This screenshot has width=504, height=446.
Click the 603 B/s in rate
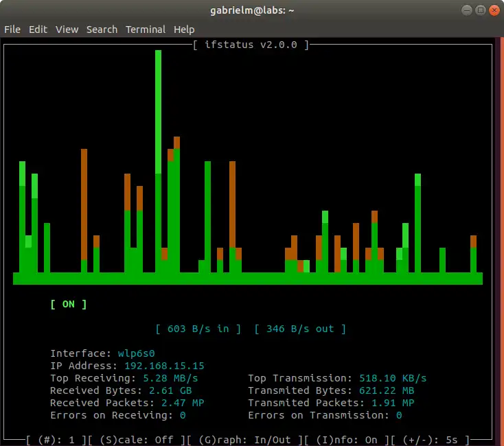click(198, 329)
